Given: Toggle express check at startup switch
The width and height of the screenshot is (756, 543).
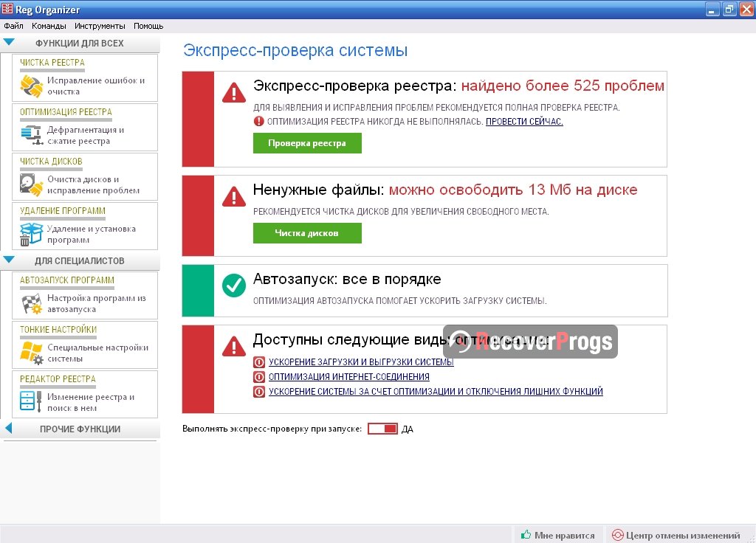Looking at the screenshot, I should click(x=383, y=429).
